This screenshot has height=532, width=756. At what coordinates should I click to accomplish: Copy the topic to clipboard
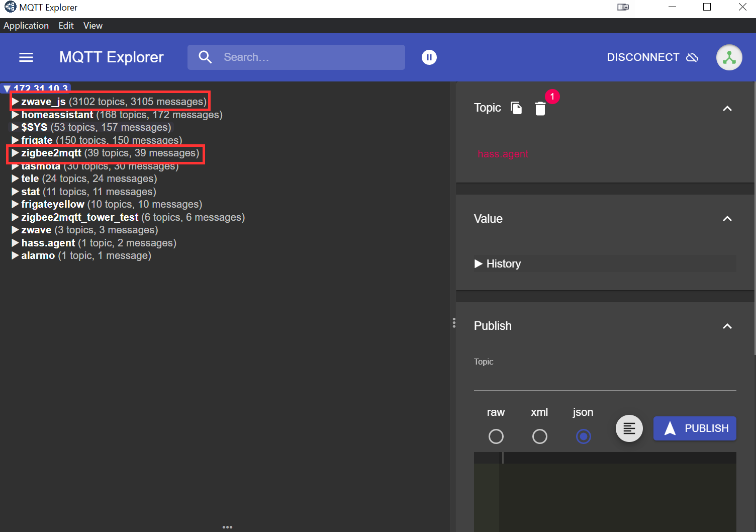point(516,108)
